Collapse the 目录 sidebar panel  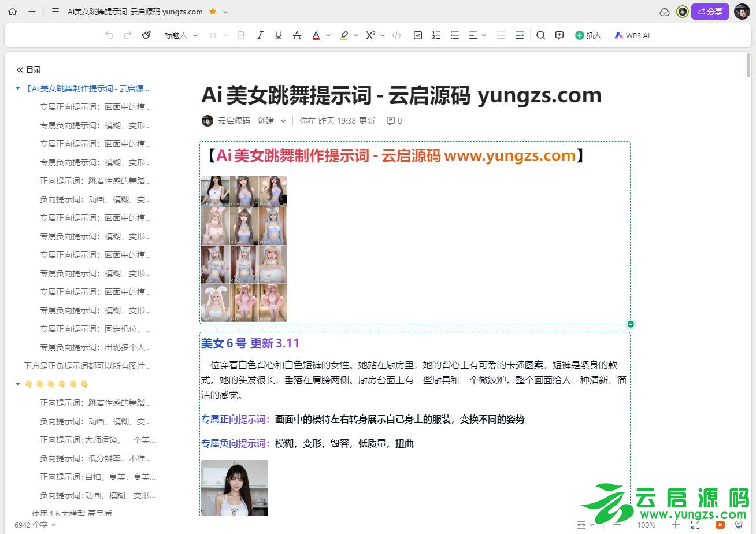pyautogui.click(x=20, y=69)
